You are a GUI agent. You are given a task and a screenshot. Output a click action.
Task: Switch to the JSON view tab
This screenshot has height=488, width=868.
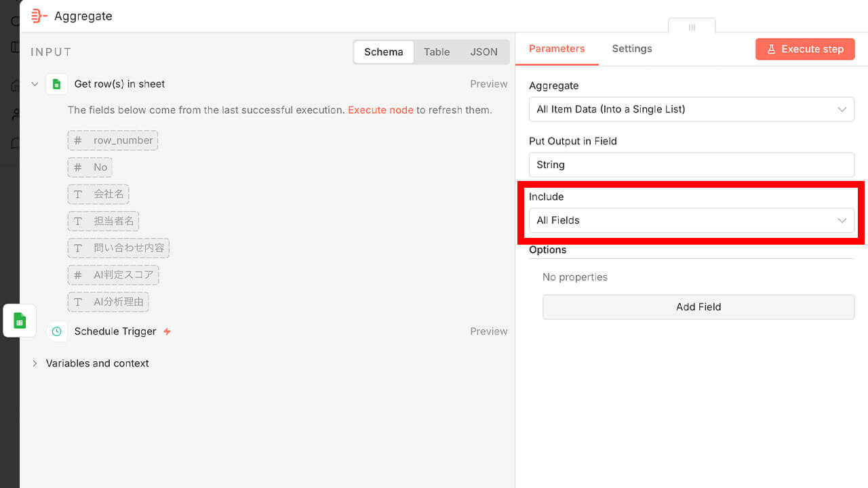(484, 52)
